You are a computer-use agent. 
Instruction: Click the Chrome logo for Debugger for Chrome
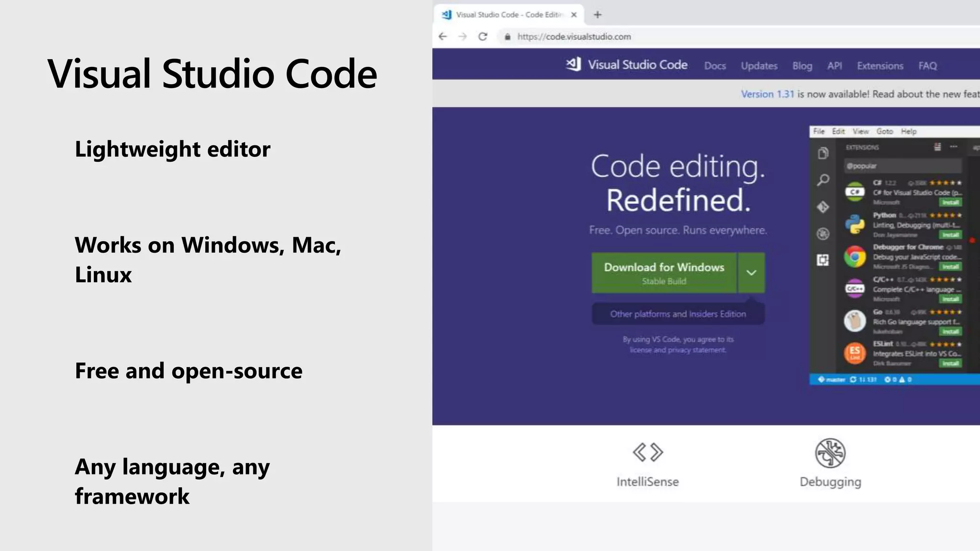pos(855,257)
